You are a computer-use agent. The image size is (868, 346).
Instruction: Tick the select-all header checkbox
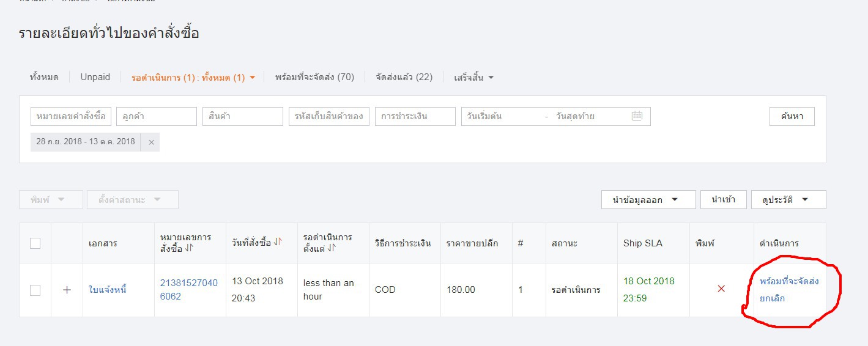pos(35,243)
